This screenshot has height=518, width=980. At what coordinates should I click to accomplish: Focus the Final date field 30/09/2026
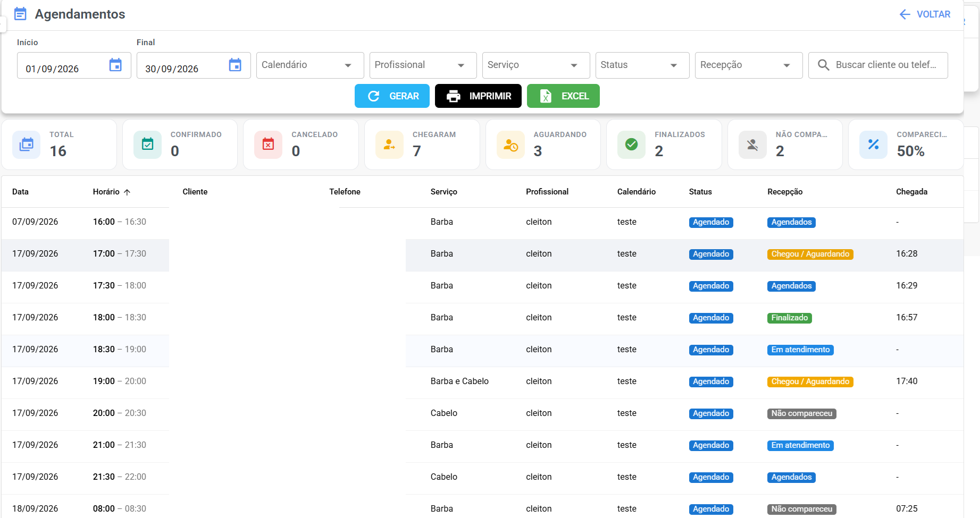pos(194,65)
